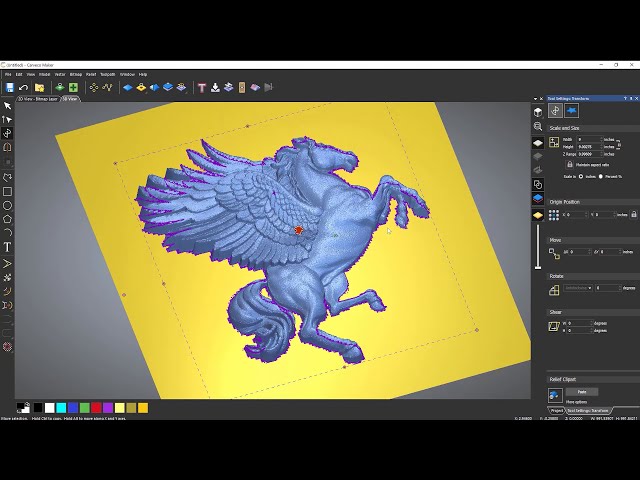Viewport: 640px width, 480px height.
Task: Click the red T text toolbar icon
Action: pos(202,87)
